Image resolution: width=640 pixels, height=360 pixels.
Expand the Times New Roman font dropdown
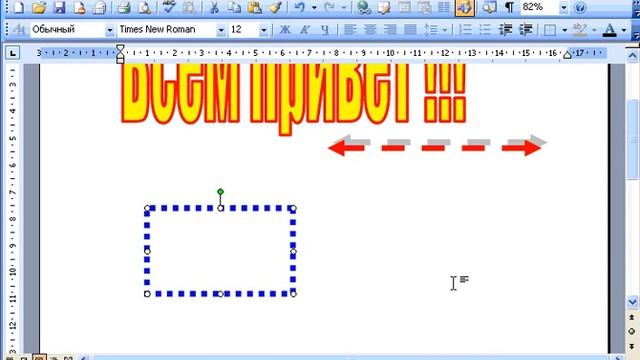pyautogui.click(x=221, y=30)
